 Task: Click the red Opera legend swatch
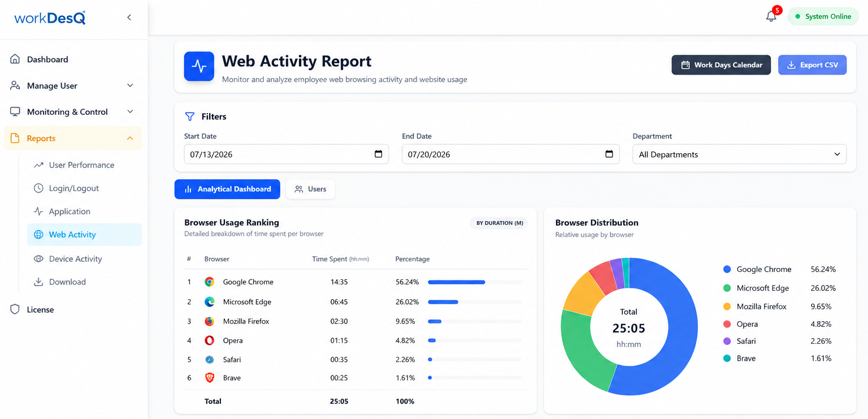[727, 324]
